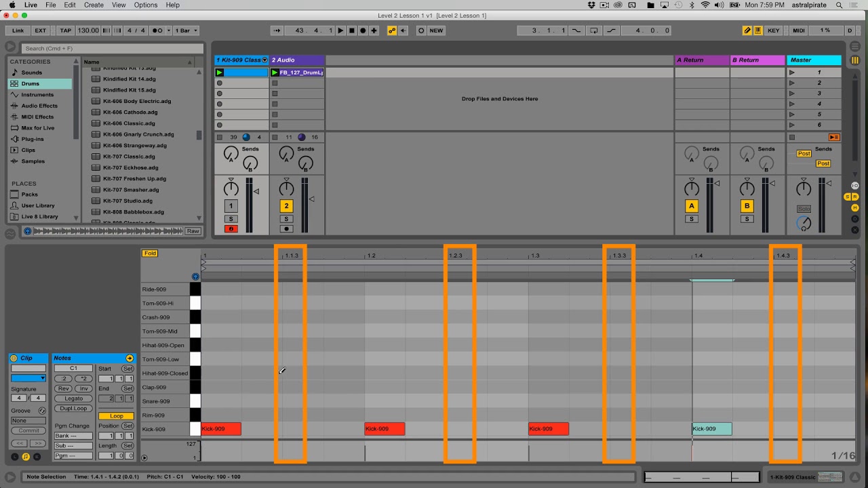Open User Library under Places
The width and height of the screenshot is (868, 488).
pos(38,205)
